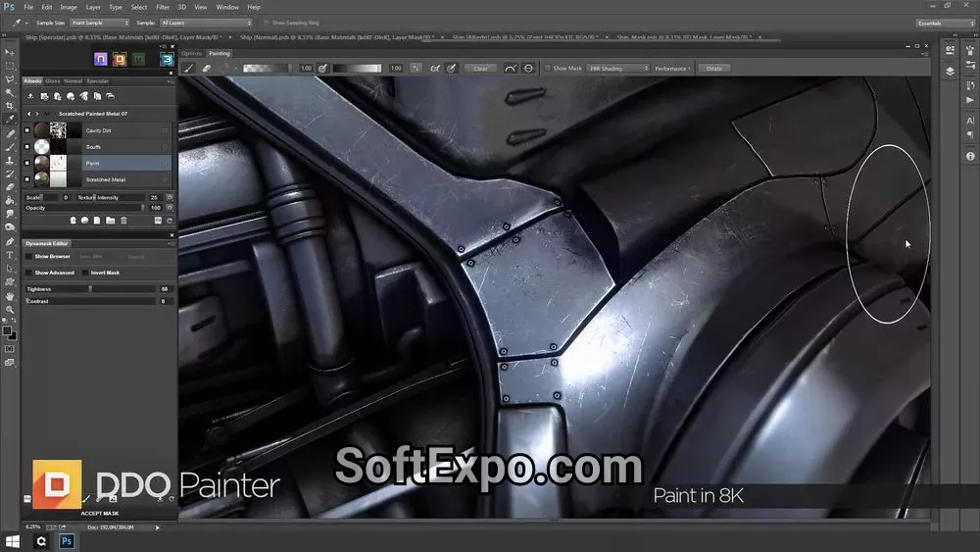Adjust the Opacity slider
Image resolution: width=980 pixels, height=552 pixels.
[84, 208]
